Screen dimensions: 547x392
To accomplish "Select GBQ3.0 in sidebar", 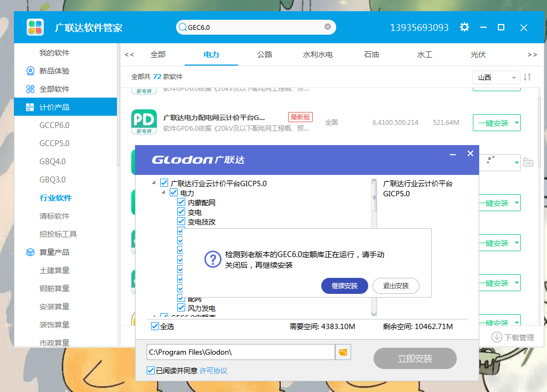I will click(53, 180).
